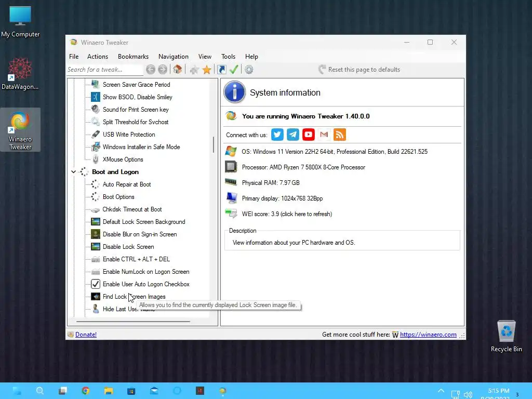Screen dimensions: 532x399
Task: Click the Find Lock Screen Images icon
Action: pyautogui.click(x=96, y=297)
